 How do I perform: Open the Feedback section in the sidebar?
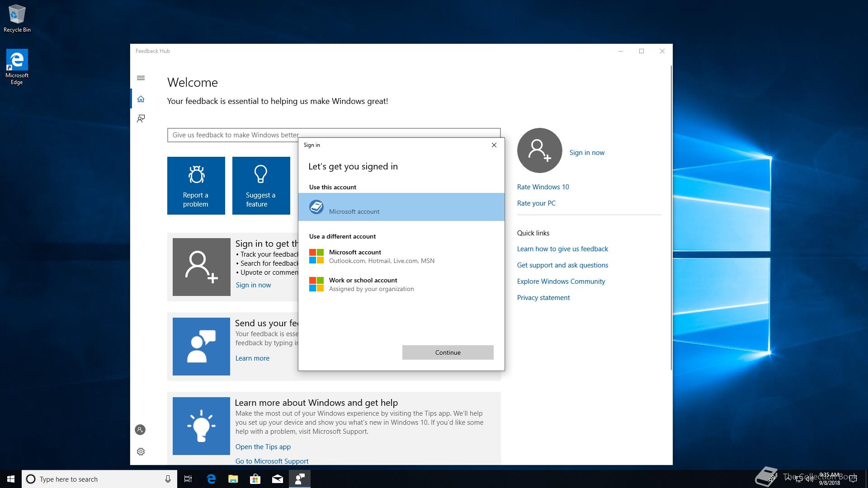click(x=141, y=118)
